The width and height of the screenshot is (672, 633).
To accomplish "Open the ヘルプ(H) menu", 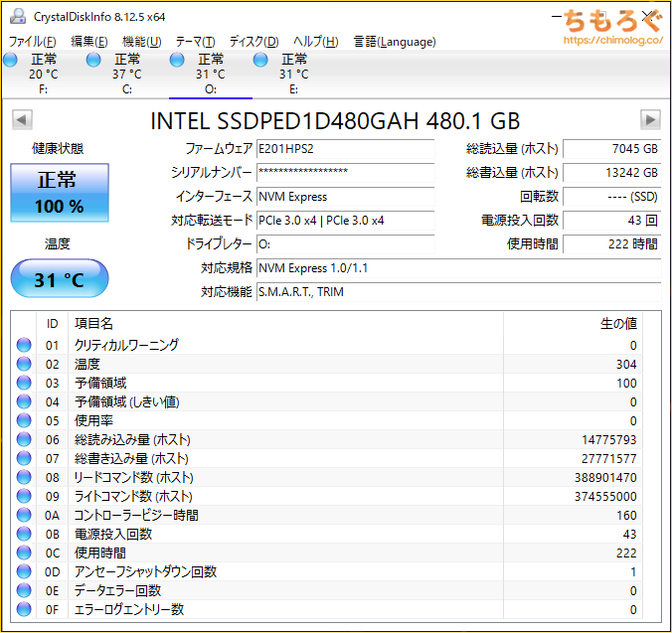I will pyautogui.click(x=316, y=42).
